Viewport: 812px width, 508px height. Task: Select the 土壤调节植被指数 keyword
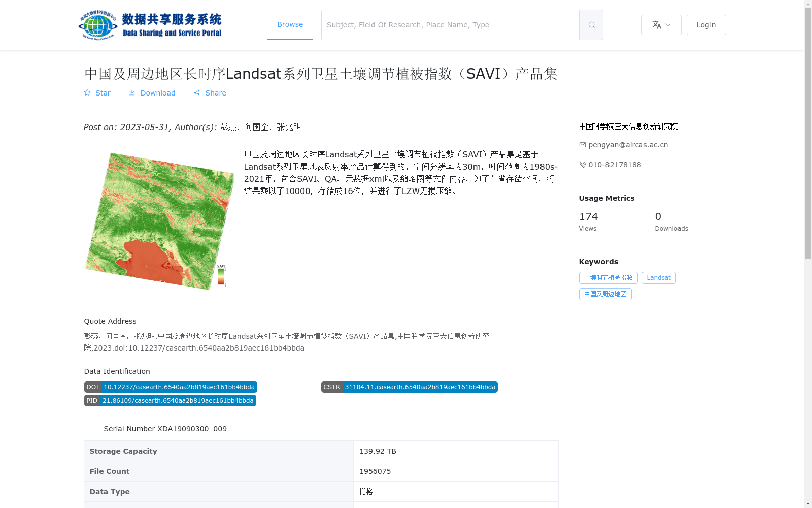tap(608, 278)
